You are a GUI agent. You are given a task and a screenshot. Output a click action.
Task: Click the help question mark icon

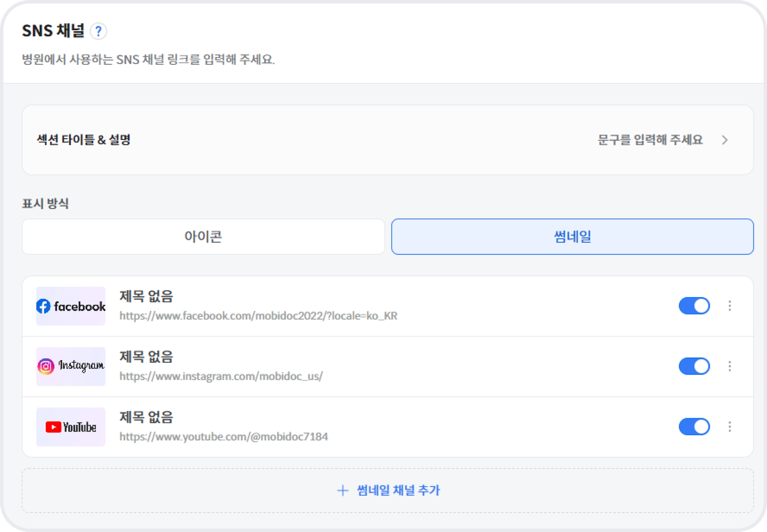point(98,31)
